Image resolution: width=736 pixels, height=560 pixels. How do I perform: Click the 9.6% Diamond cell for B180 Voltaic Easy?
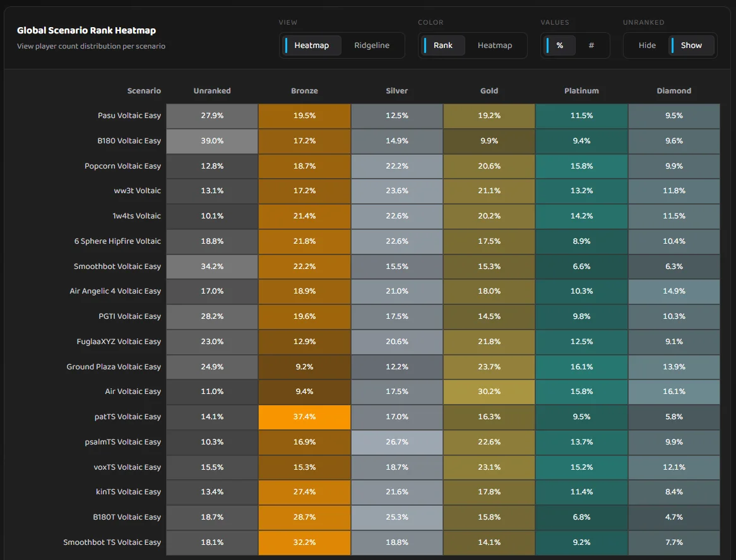(x=674, y=141)
